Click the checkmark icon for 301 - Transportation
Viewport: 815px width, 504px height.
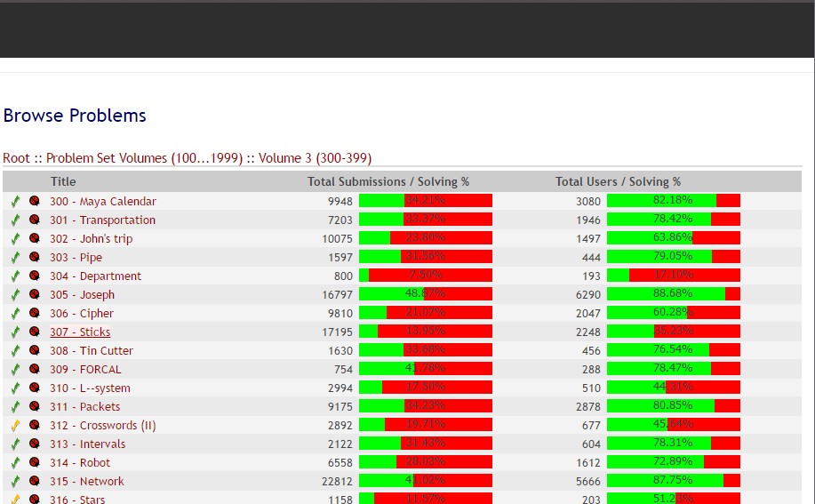pos(16,220)
